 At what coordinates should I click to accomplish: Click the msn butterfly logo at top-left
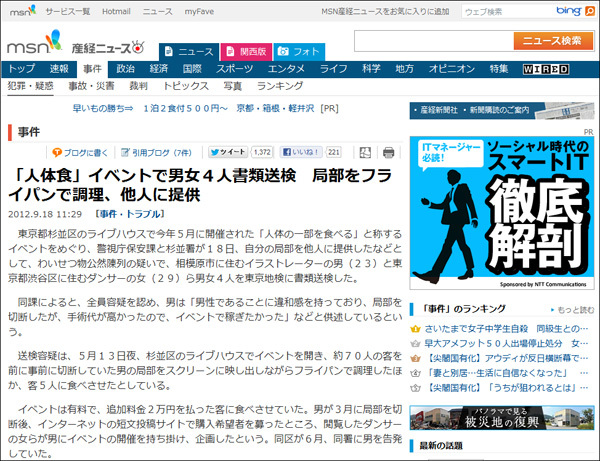[x=20, y=11]
